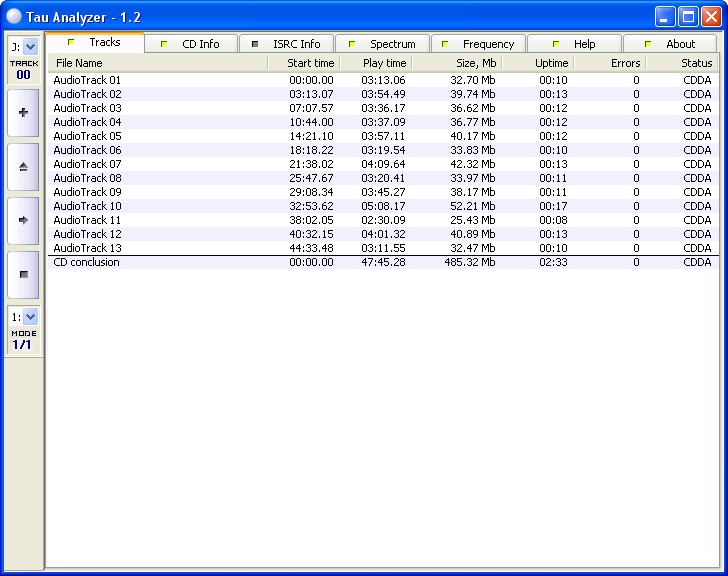This screenshot has height=576, width=728.
Task: Click the Errors column header
Action: coord(610,63)
